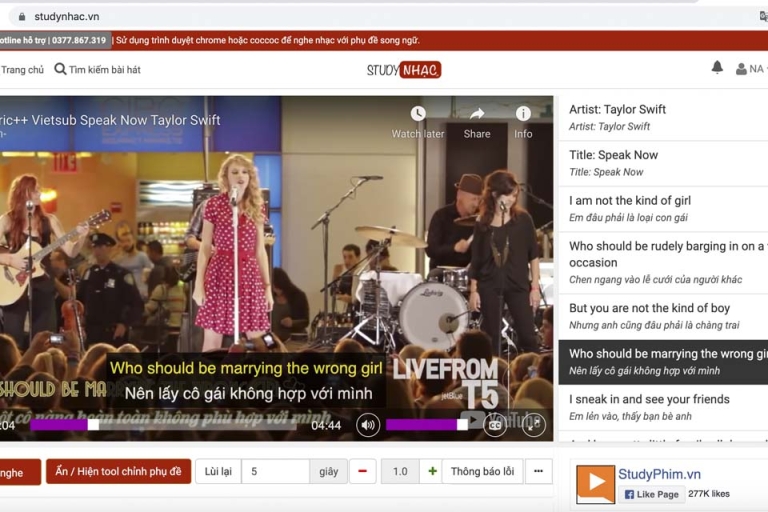Click the Share arrow icon on video

[x=477, y=114]
